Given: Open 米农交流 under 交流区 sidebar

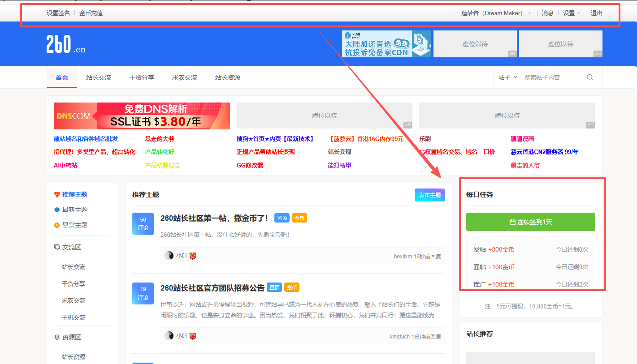Looking at the screenshot, I should click(x=74, y=300).
